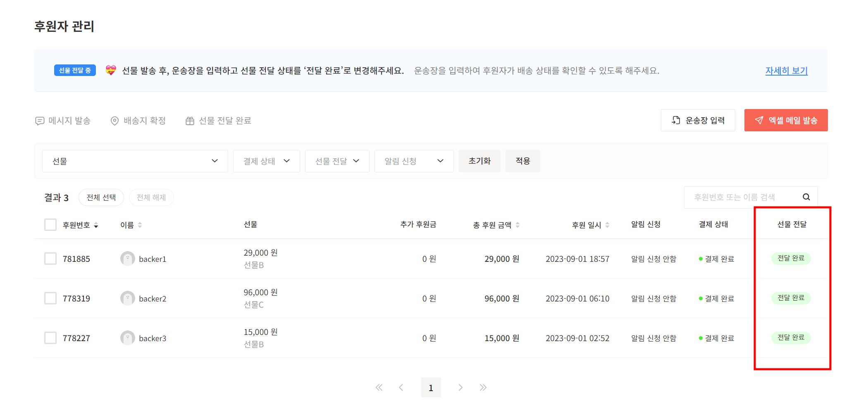Screen dimensions: 868x413
Task: Check the row for backer 781885
Action: click(x=50, y=259)
